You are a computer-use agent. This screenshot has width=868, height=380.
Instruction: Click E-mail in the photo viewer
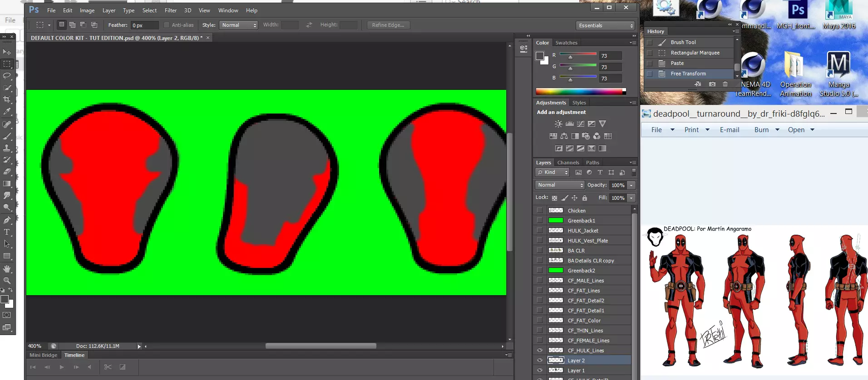[729, 130]
